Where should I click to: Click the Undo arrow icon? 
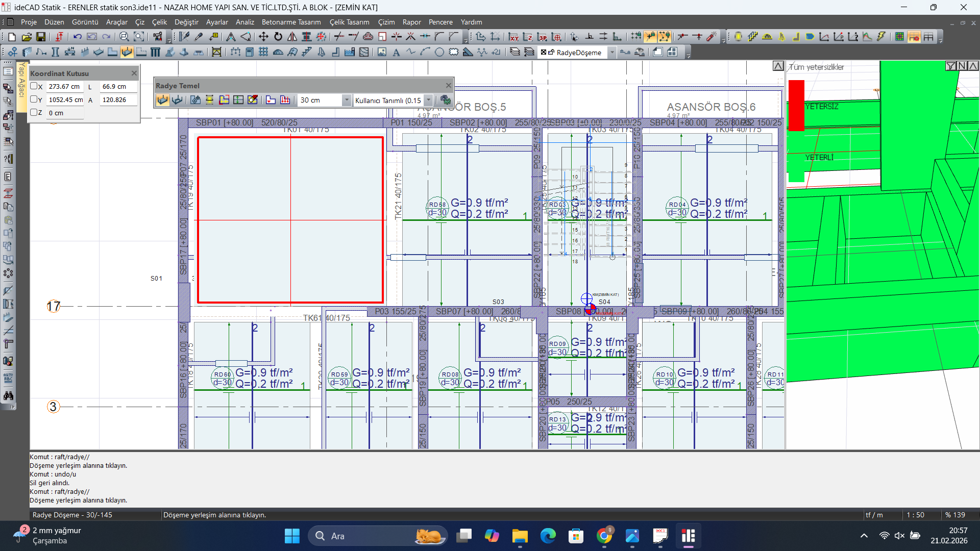coord(78,37)
